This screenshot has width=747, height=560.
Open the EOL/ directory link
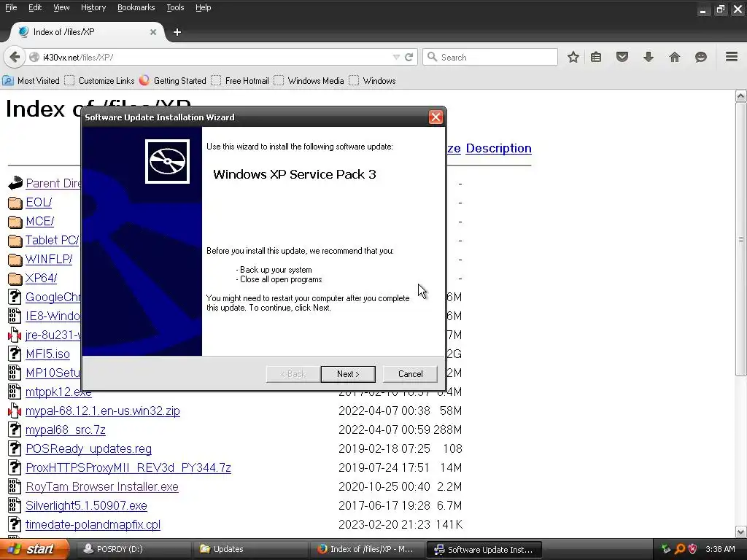coord(39,203)
